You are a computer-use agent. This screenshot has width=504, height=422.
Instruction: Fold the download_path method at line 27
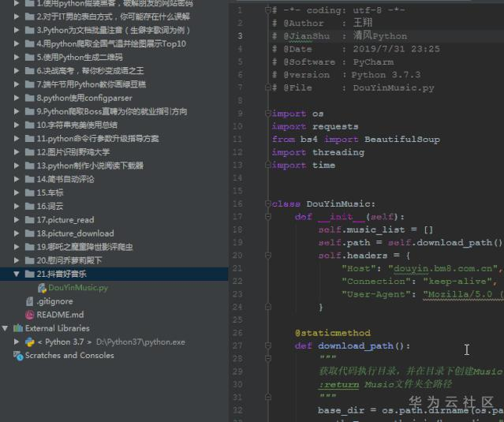click(x=268, y=345)
